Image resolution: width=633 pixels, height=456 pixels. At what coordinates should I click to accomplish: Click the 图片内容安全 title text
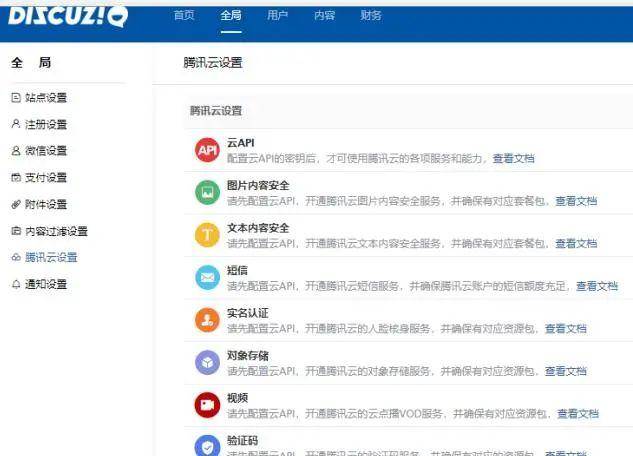(258, 185)
